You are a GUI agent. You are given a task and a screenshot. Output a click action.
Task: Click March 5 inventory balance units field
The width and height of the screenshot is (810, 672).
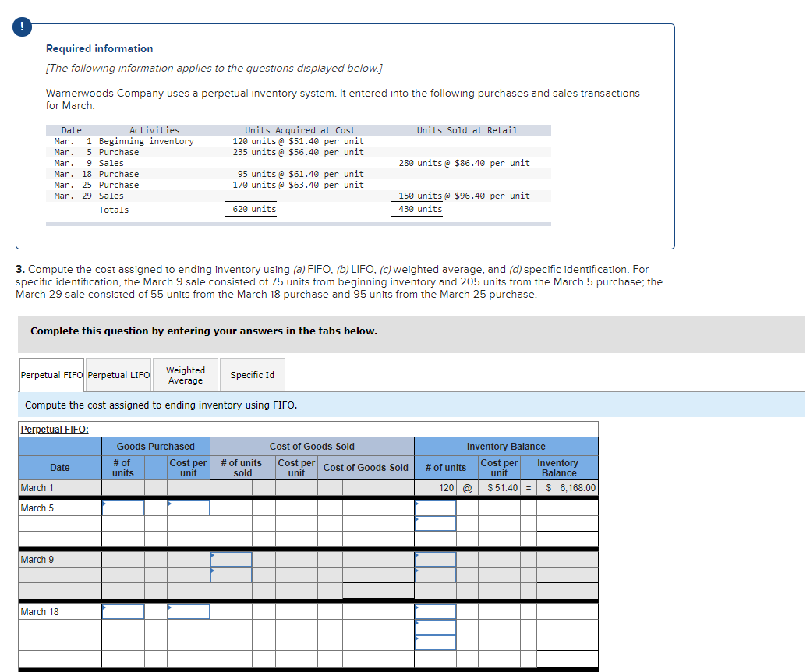point(435,508)
